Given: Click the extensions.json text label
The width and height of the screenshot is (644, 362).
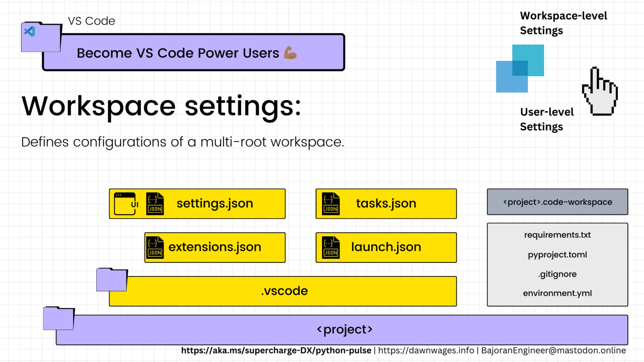Looking at the screenshot, I should (215, 247).
